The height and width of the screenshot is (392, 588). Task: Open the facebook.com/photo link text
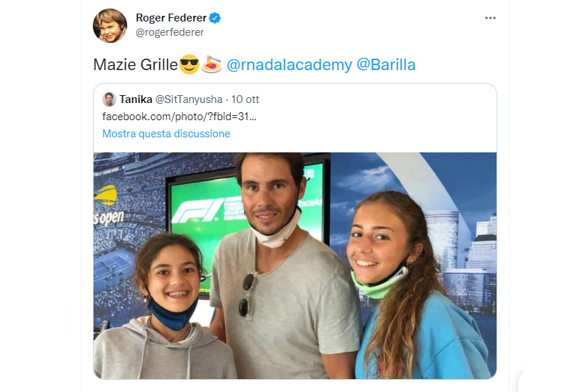coord(179,117)
